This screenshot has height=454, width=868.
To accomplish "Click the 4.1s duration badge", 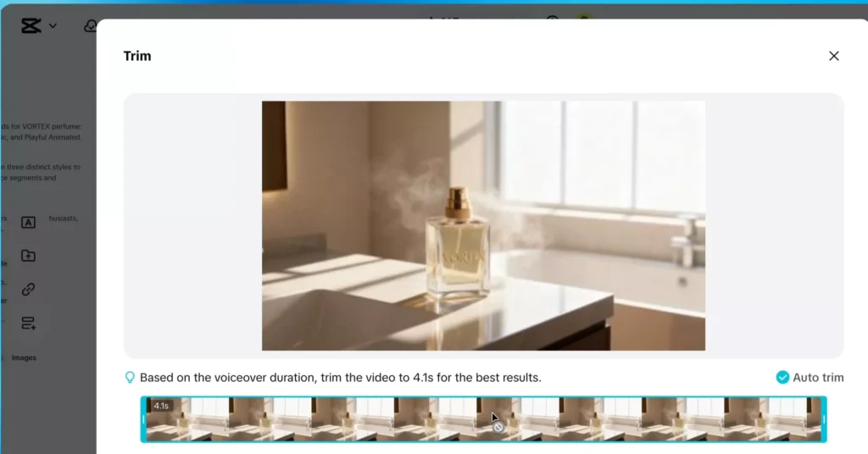I will click(161, 406).
